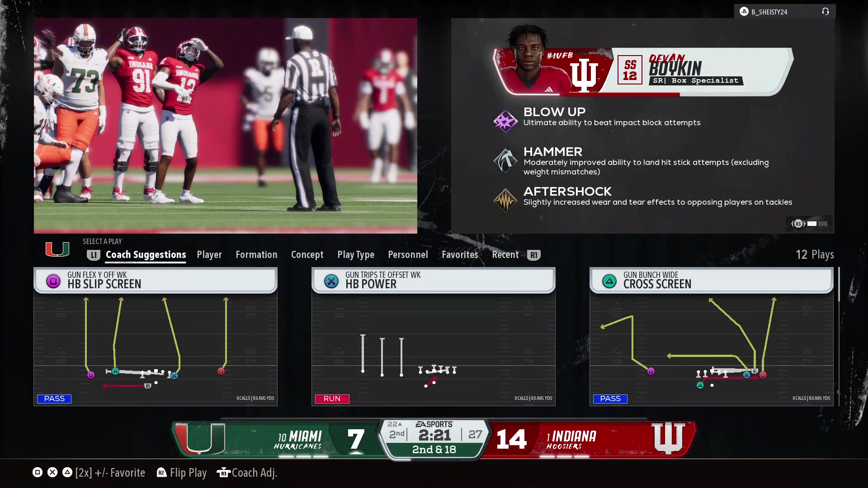Click the HAMMER ability title
The width and height of the screenshot is (868, 488).
(553, 151)
